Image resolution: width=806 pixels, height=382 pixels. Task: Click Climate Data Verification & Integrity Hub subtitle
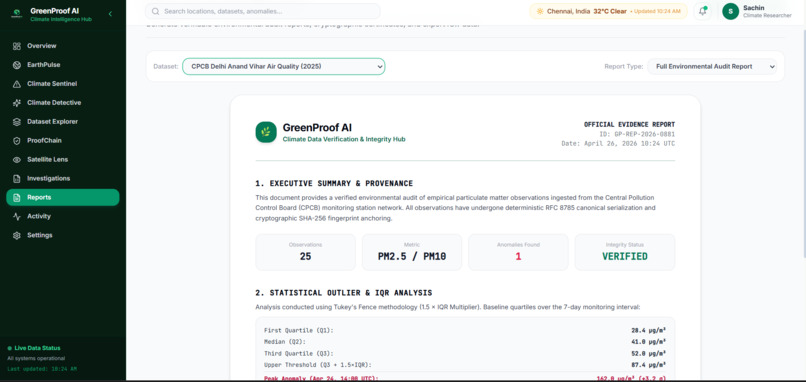pyautogui.click(x=344, y=139)
